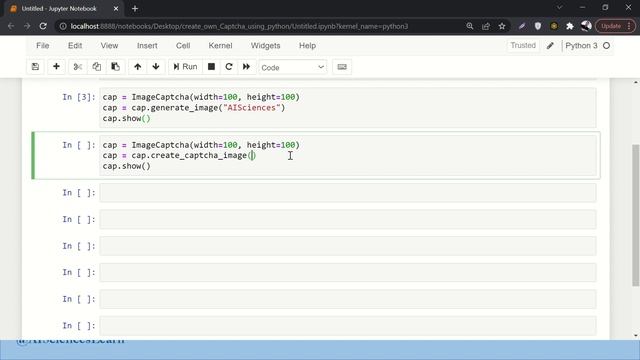Click the pencil edit-mode icon
Image resolution: width=640 pixels, height=360 pixels.
[550, 46]
